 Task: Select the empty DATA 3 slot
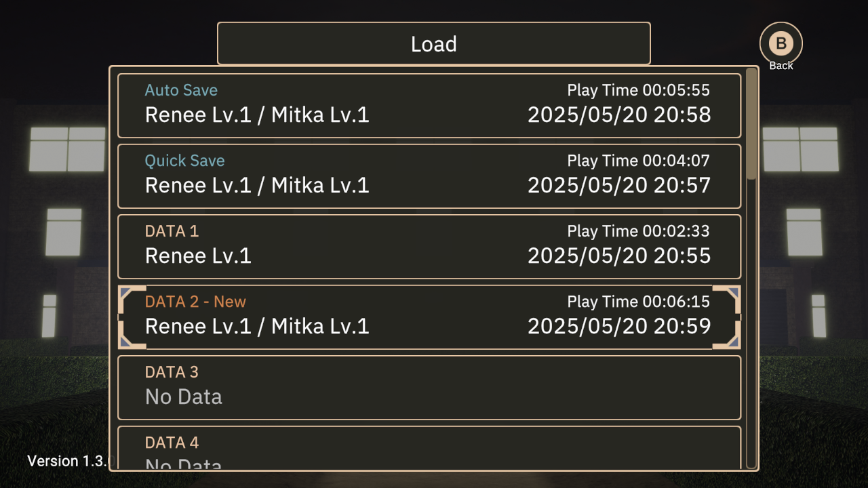click(x=429, y=388)
